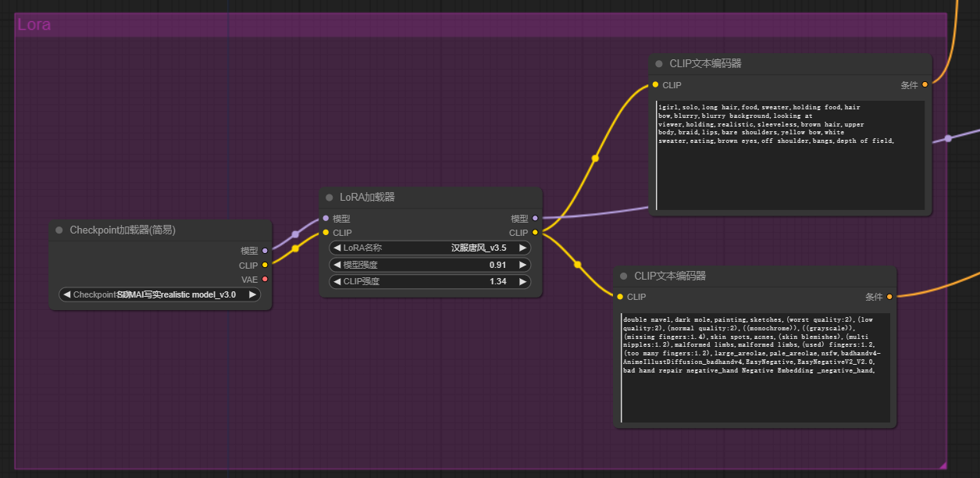Increase CLIP强度 with its right arrow
Viewport: 980px width, 478px height.
tap(522, 281)
